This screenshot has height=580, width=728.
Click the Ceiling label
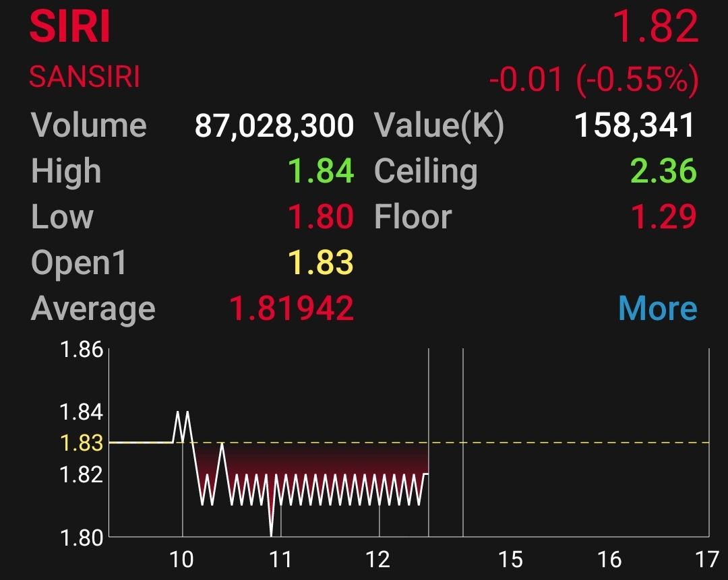click(x=426, y=172)
